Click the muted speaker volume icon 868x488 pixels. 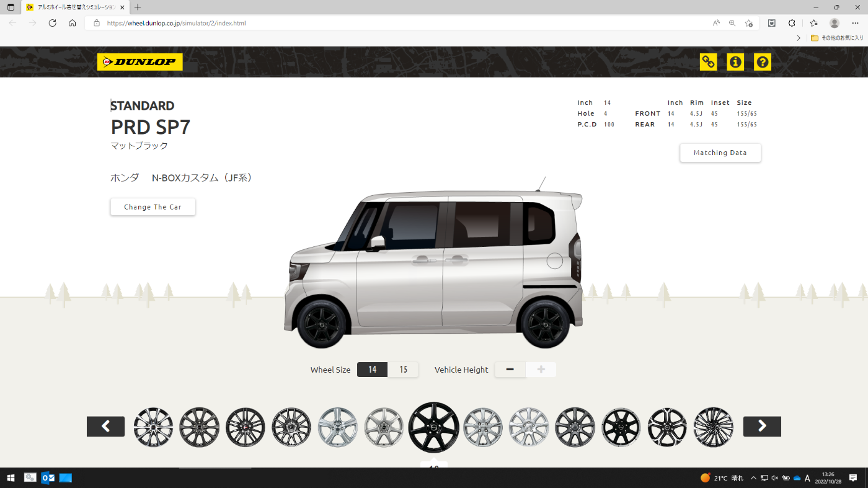(775, 478)
